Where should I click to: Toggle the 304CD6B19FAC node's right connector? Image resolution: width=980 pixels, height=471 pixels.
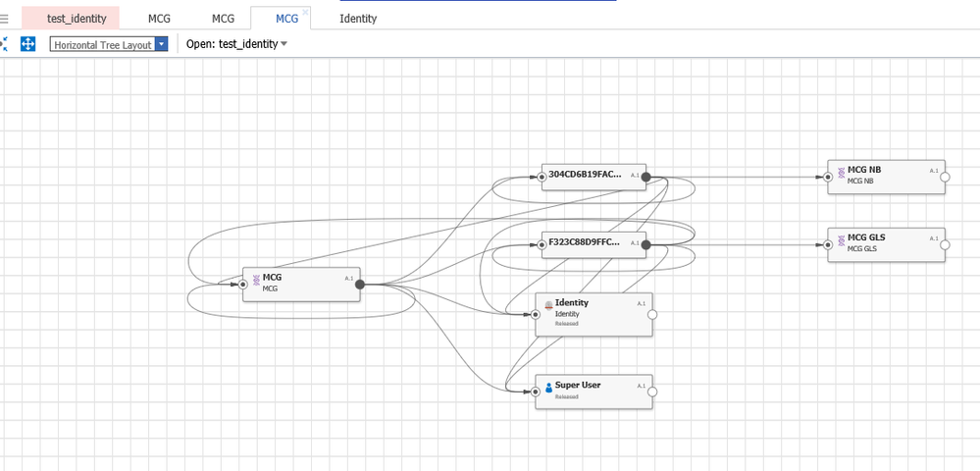coord(645,177)
